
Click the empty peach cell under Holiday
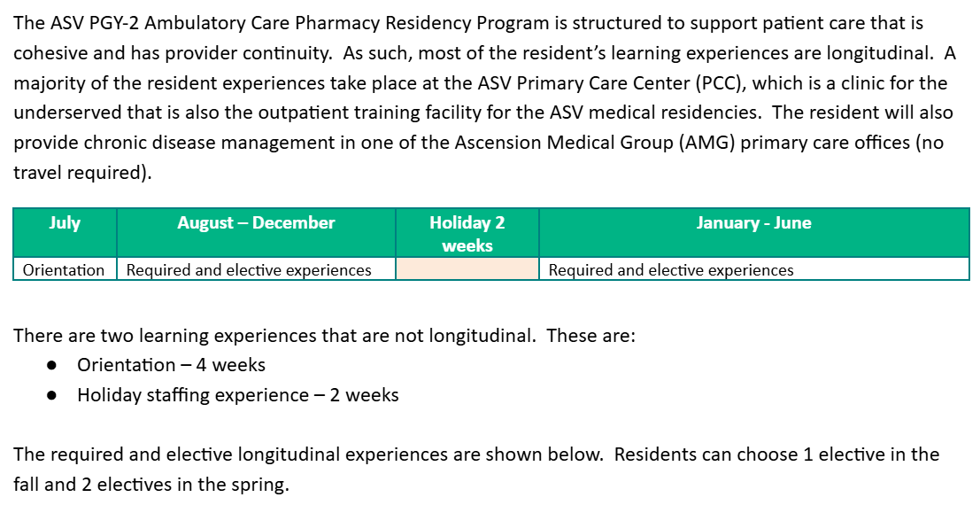click(467, 270)
